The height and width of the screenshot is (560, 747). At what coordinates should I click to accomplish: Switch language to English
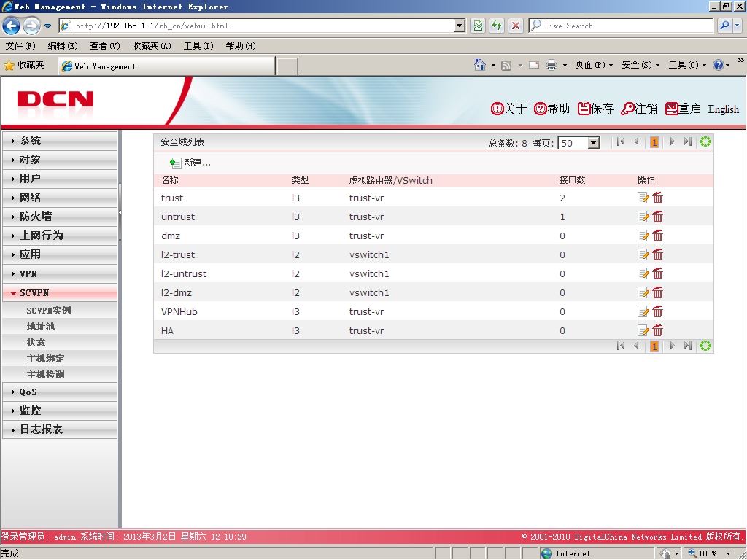pyautogui.click(x=723, y=109)
